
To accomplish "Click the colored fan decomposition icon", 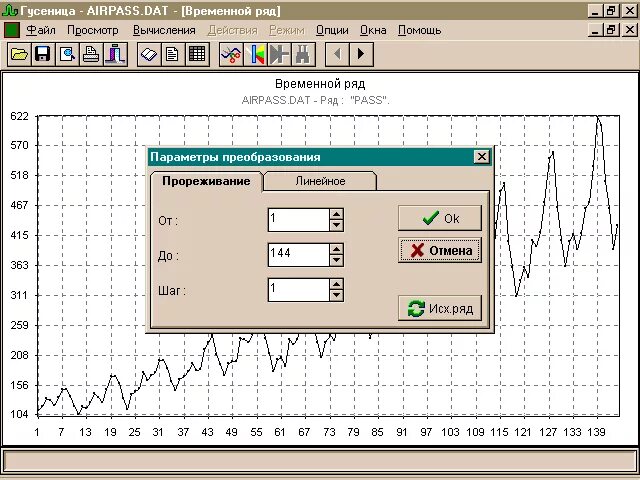I will 255,54.
